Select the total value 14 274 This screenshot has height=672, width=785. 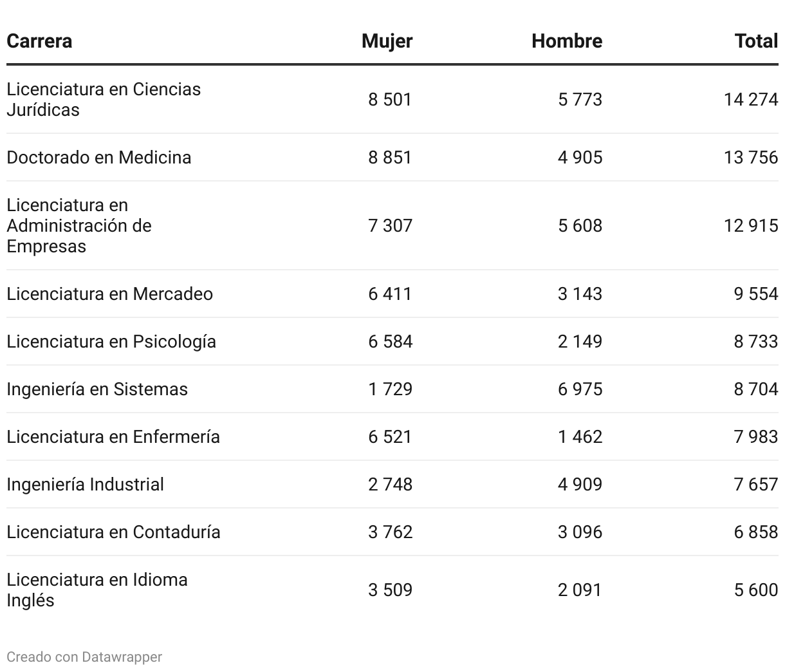point(751,99)
